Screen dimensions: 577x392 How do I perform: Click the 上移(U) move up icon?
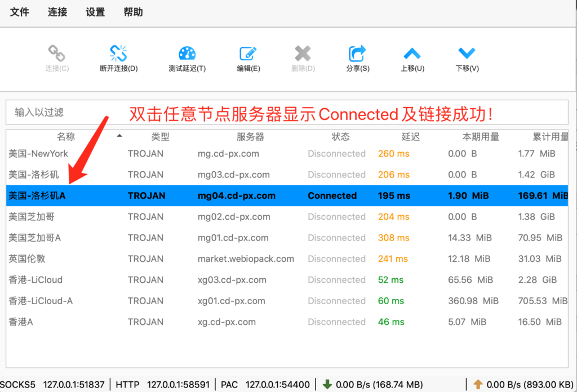tap(412, 56)
